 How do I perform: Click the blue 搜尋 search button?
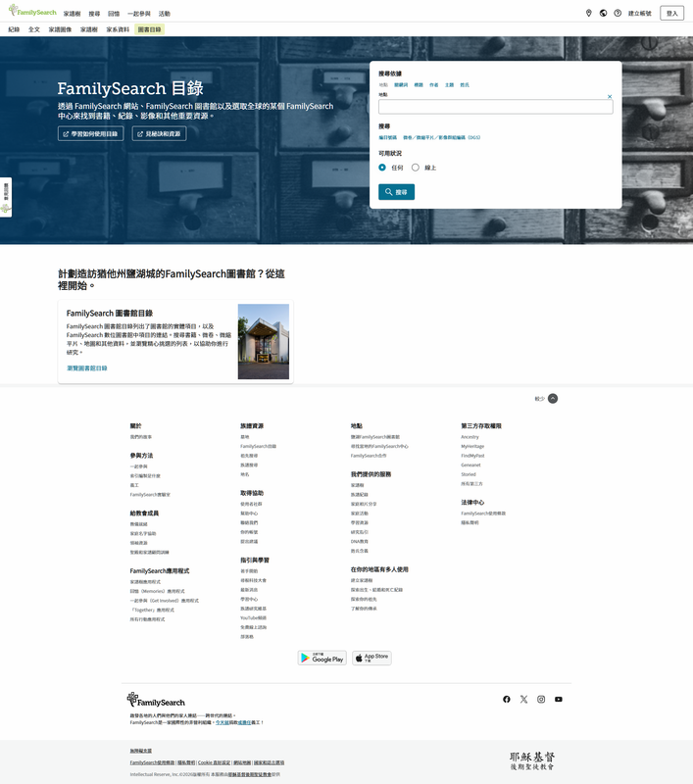[397, 192]
